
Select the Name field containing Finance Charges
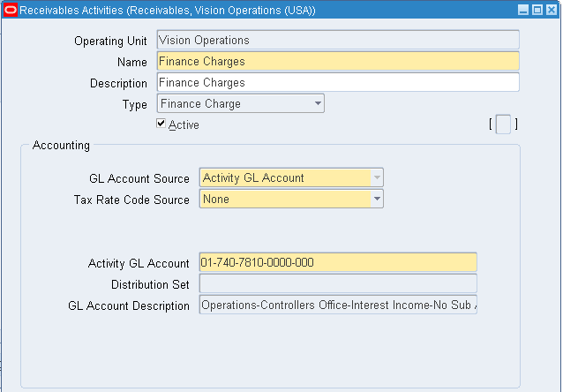coord(337,62)
